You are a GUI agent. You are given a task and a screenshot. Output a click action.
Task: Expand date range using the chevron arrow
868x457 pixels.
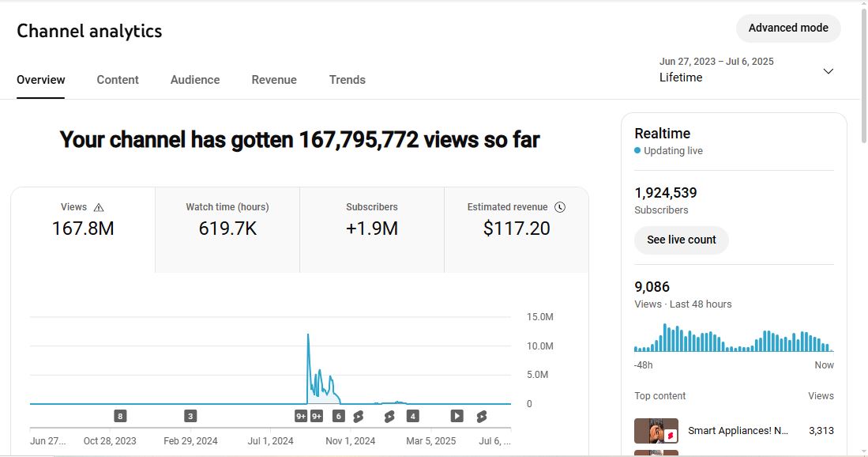click(828, 71)
